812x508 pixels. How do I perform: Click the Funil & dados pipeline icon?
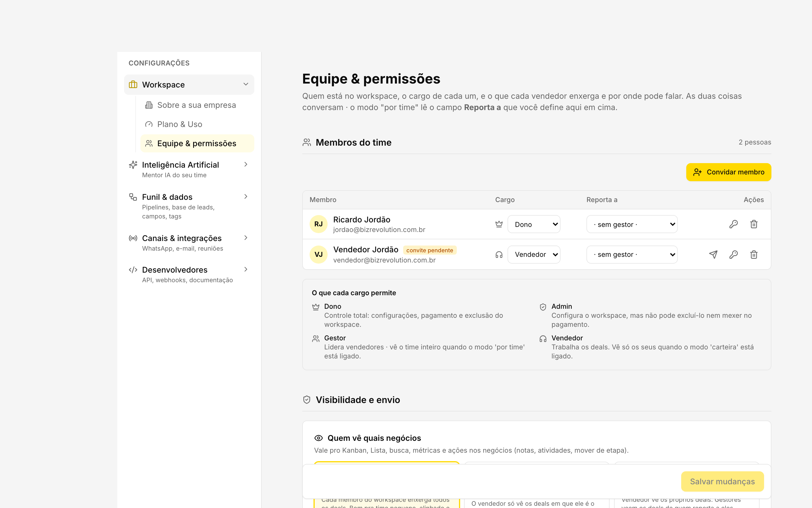click(133, 197)
